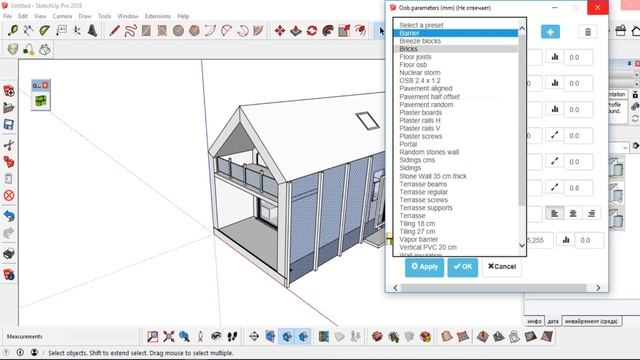Select the Freehand drawing tool
This screenshot has width=640, height=360.
[x=130, y=31]
